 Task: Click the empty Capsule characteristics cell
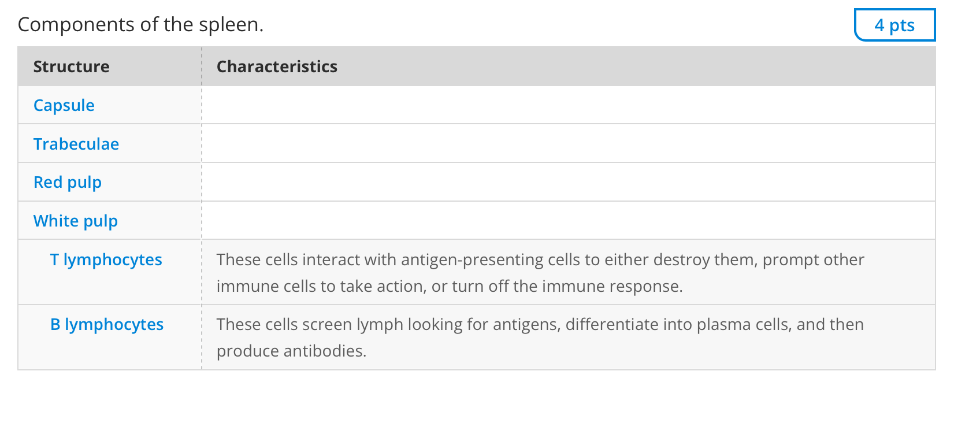(x=567, y=105)
